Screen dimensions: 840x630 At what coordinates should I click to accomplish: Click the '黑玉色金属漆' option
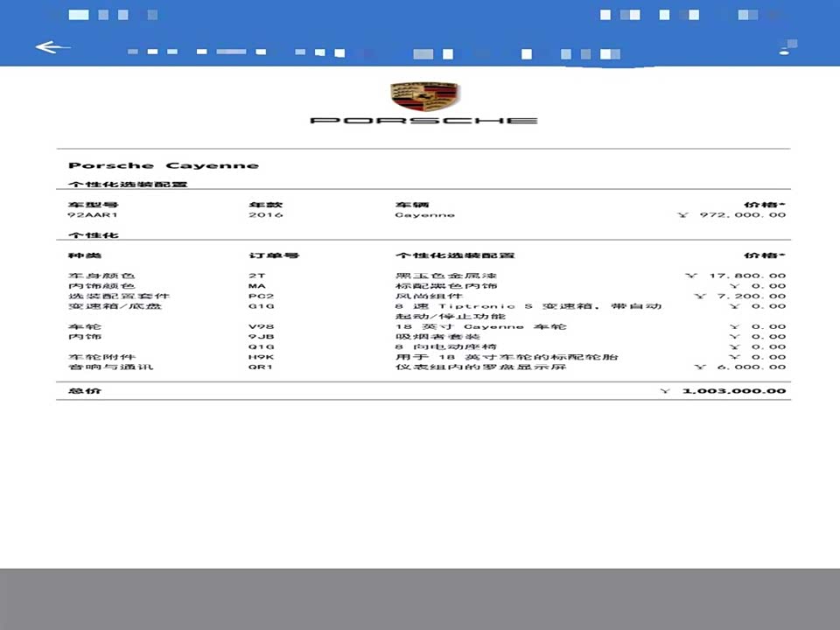tap(446, 276)
